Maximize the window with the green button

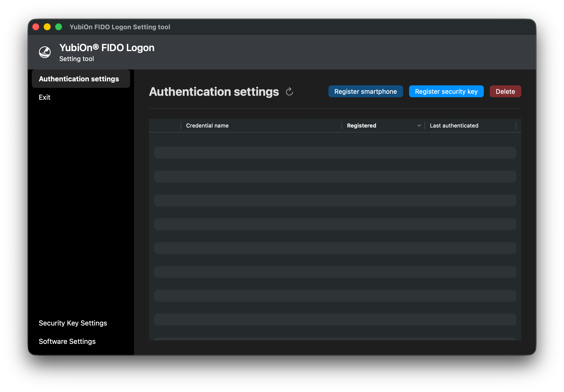point(59,27)
